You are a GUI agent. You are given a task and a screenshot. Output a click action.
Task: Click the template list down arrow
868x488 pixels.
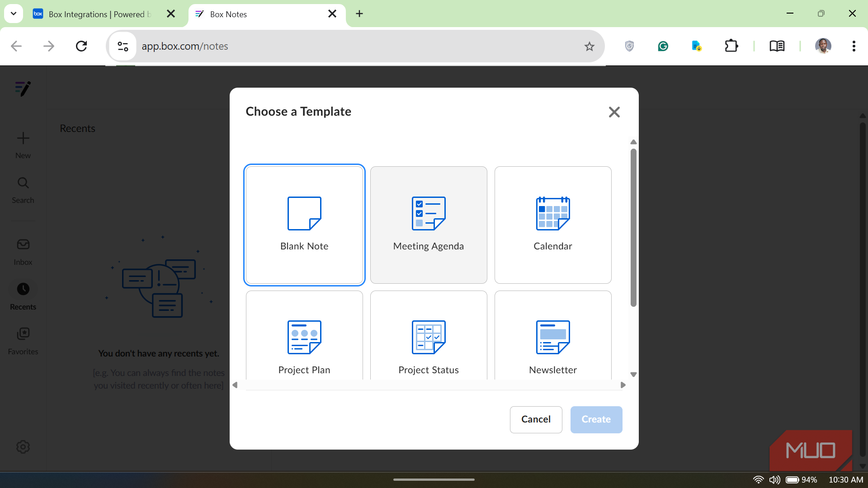633,375
